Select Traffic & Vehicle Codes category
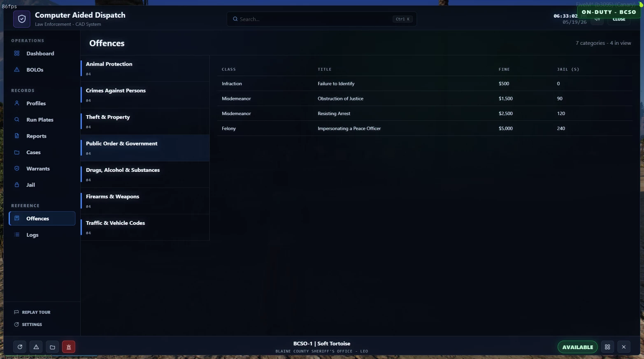644x359 pixels. (x=145, y=227)
